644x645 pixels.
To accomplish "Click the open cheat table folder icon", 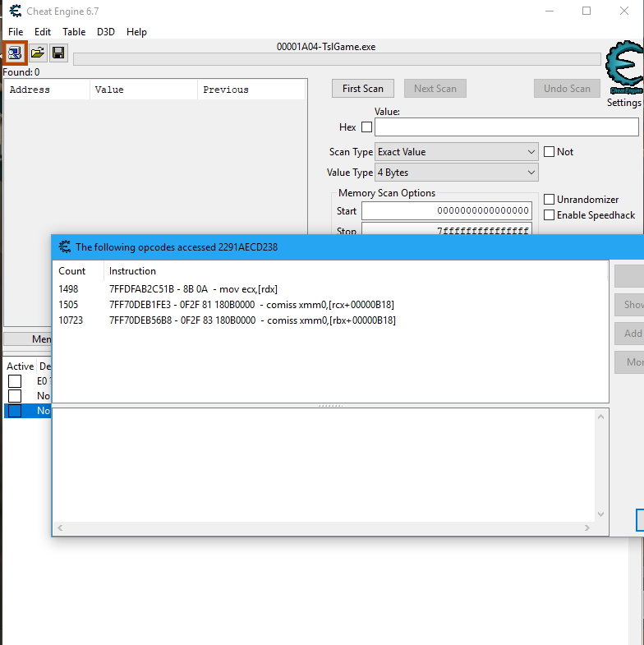I will 38,53.
